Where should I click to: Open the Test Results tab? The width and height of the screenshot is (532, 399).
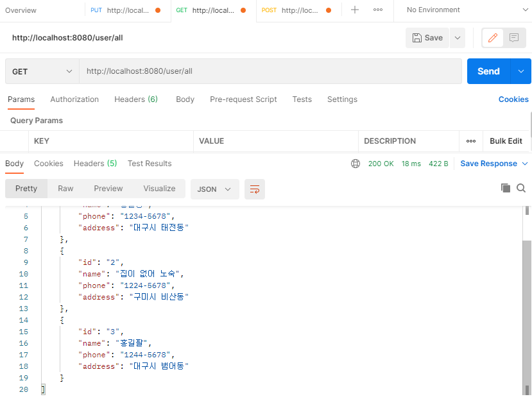150,164
